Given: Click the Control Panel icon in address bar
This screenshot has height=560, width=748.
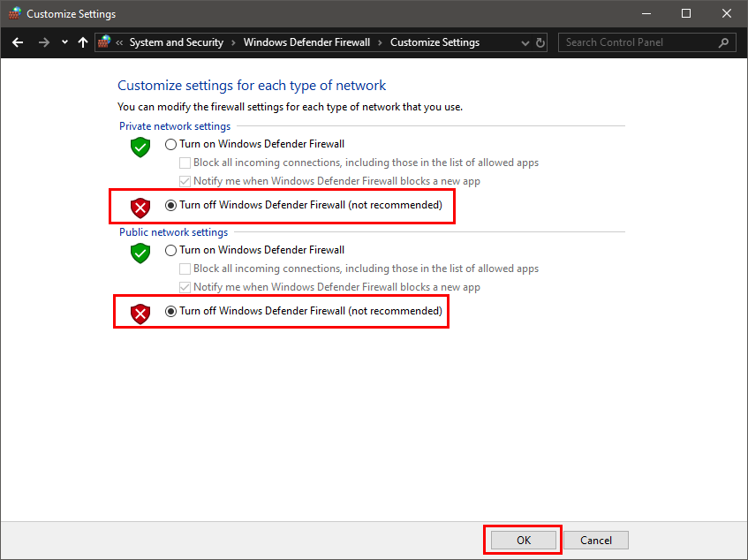Looking at the screenshot, I should point(105,42).
